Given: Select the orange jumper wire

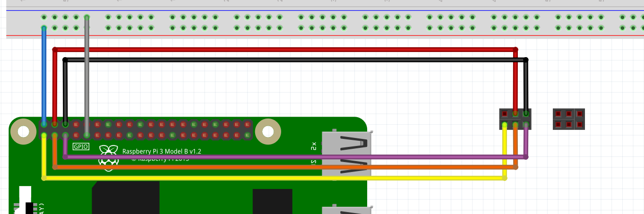Looking at the screenshot, I should [x=283, y=167].
